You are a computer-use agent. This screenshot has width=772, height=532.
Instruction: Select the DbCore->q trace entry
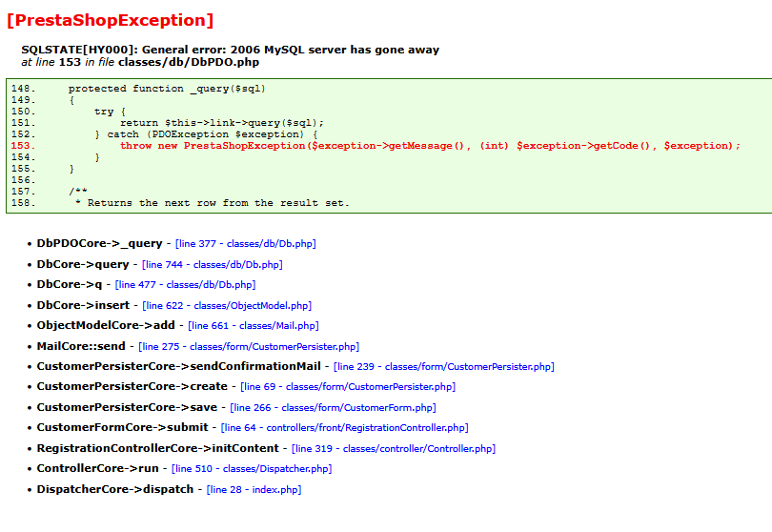(70, 285)
